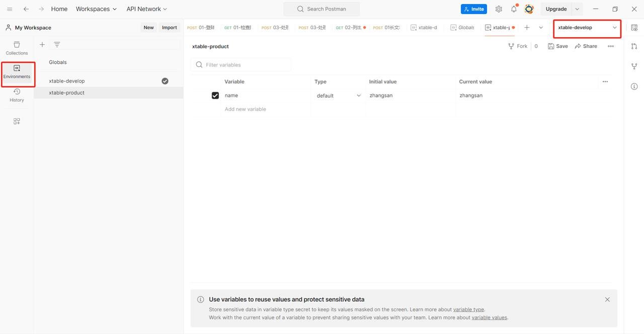
Task: Click the Search Postman box
Action: pyautogui.click(x=321, y=9)
